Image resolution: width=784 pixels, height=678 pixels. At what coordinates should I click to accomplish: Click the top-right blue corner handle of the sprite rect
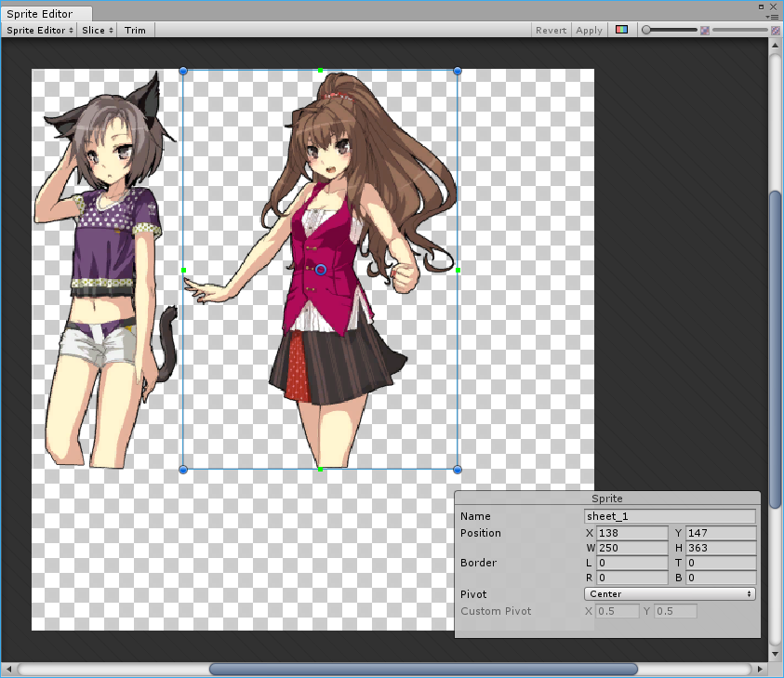point(458,71)
